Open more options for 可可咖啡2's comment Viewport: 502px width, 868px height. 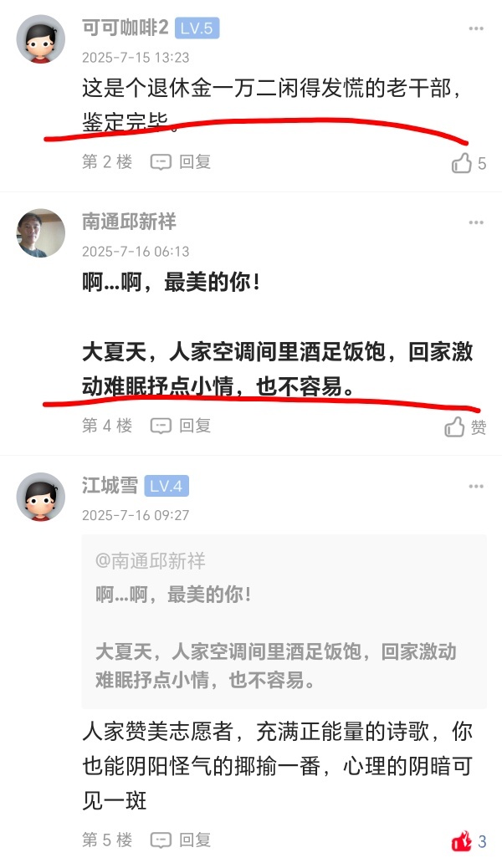pos(476,28)
